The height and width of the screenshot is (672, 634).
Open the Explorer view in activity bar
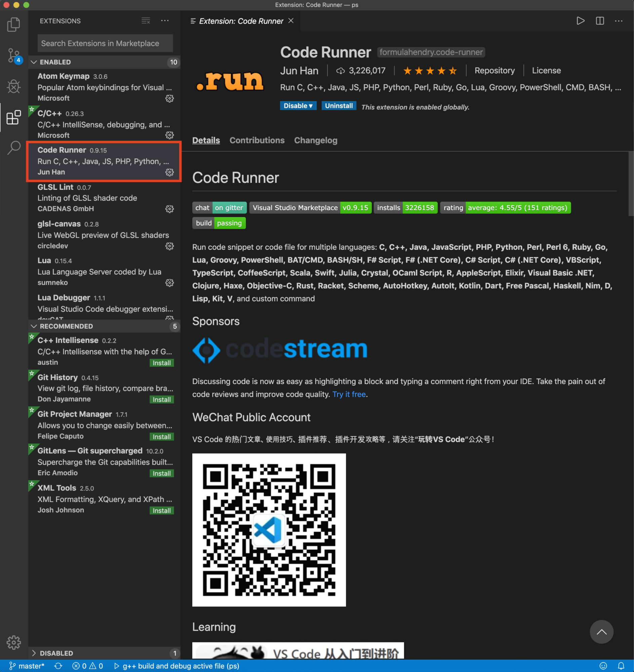point(13,24)
